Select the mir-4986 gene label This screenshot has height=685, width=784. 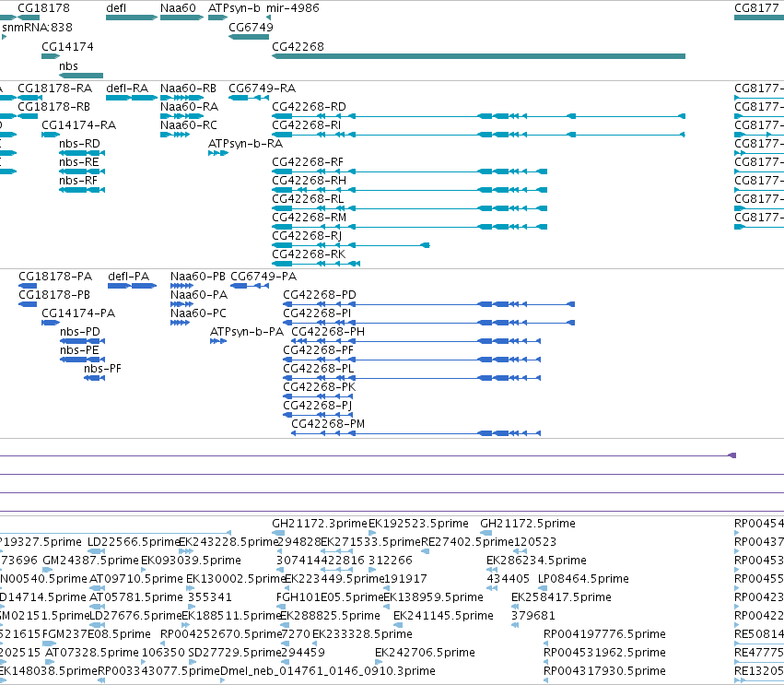pos(292,8)
